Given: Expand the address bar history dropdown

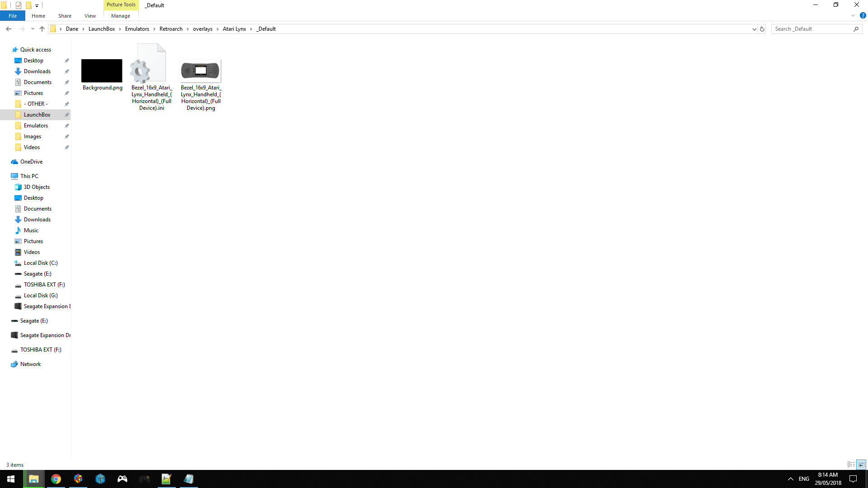Looking at the screenshot, I should [x=754, y=29].
